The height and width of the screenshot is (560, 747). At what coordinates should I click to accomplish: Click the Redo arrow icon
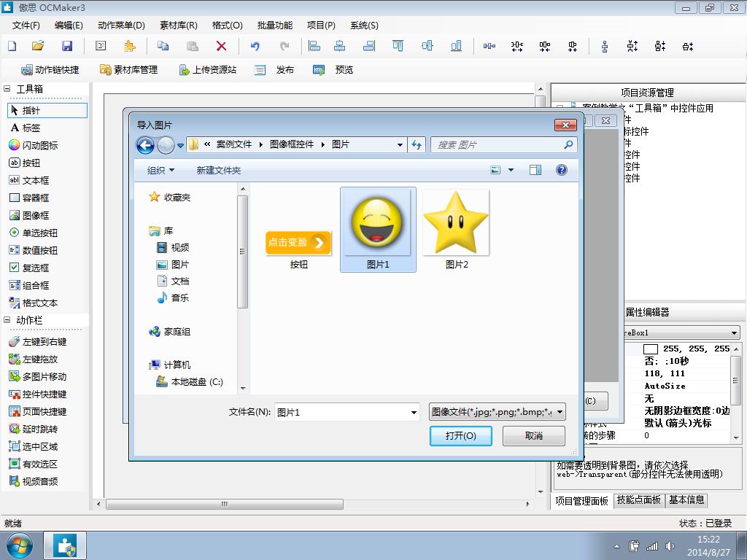coord(285,46)
